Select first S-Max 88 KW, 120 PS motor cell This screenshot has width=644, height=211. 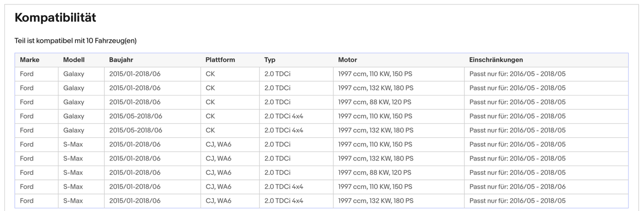pos(374,173)
